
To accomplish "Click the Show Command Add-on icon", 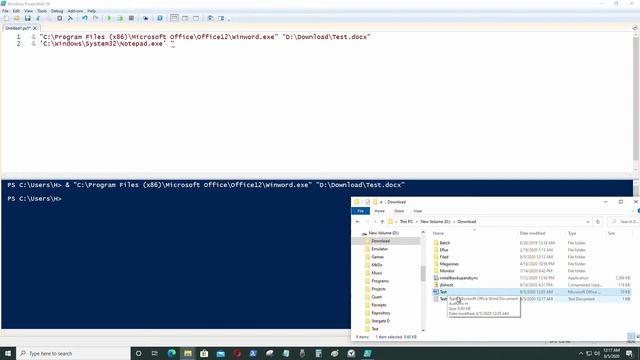I will tap(221, 18).
